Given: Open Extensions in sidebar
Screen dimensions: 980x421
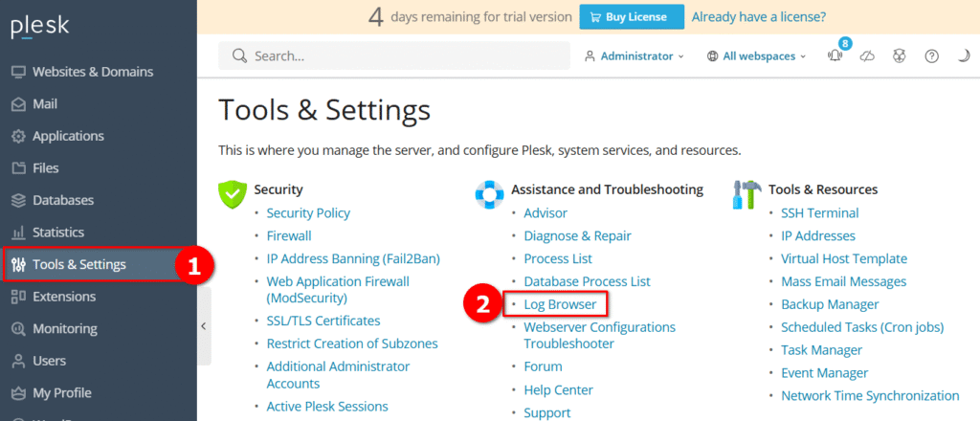Looking at the screenshot, I should [64, 297].
